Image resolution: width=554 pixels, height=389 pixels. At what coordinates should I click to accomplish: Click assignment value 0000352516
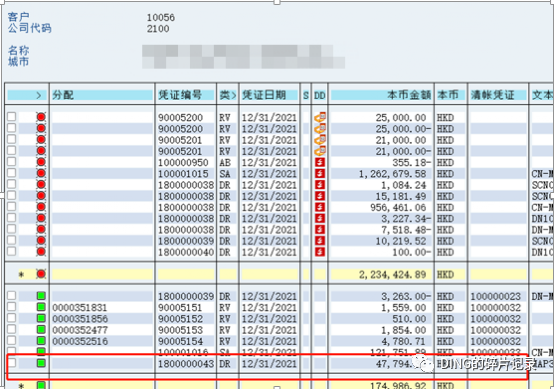[80, 341]
